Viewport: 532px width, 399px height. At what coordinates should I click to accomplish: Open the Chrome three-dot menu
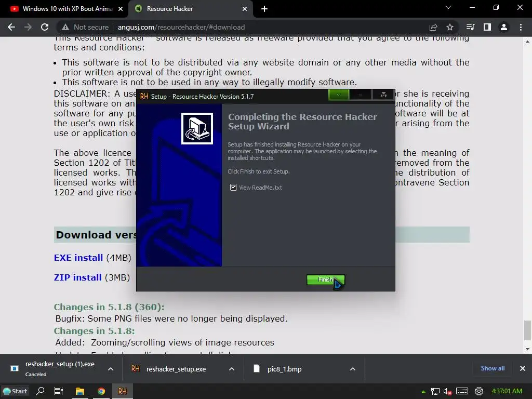[x=521, y=27]
